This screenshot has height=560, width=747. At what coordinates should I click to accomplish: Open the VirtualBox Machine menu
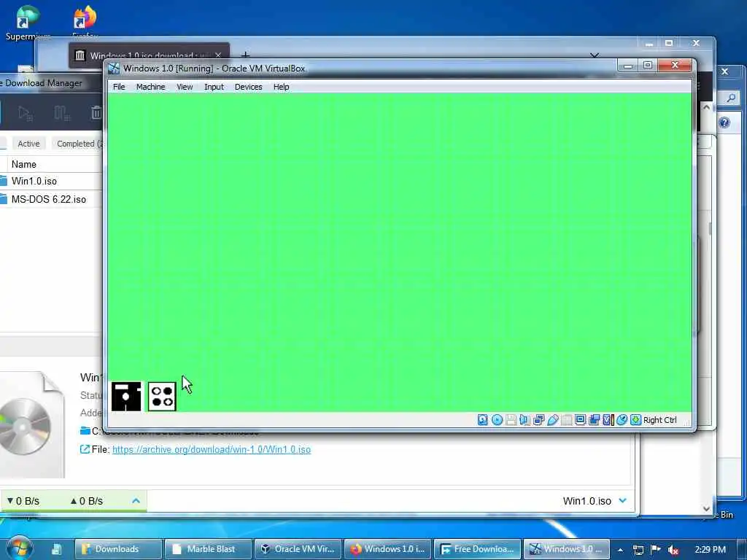pos(150,87)
